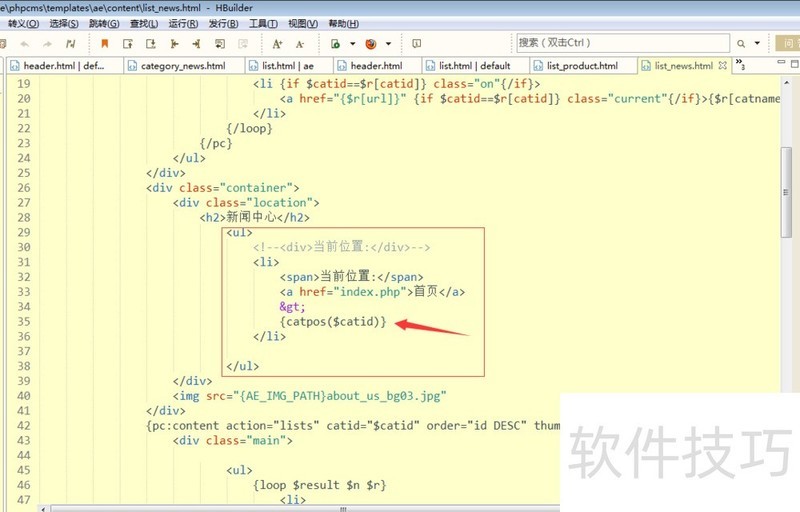800x512 pixels.
Task: Click the Firefox browser run icon
Action: point(371,44)
